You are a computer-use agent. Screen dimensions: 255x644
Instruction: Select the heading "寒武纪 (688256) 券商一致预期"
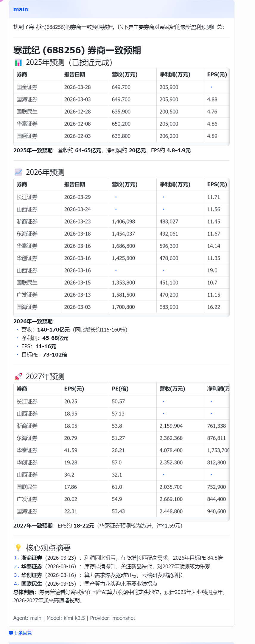pos(77,50)
